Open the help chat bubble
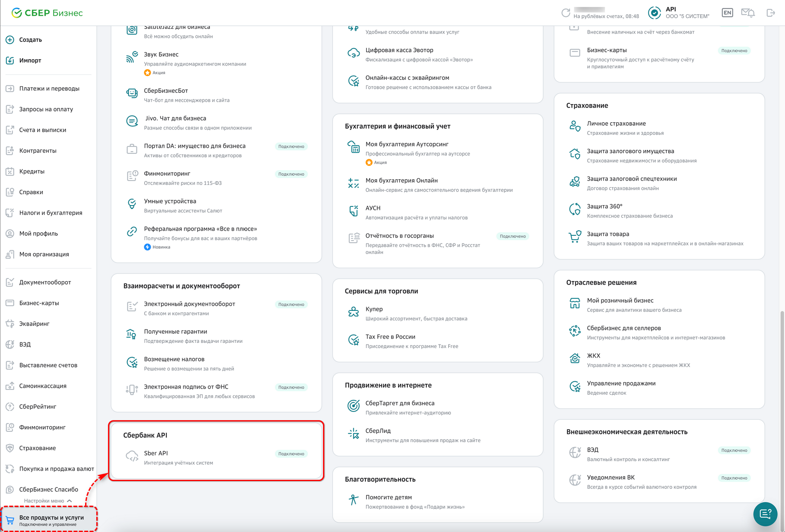 765,514
